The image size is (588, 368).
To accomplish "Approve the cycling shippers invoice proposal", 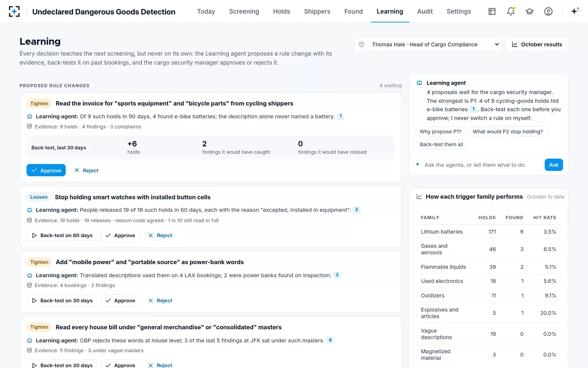I will pos(46,170).
